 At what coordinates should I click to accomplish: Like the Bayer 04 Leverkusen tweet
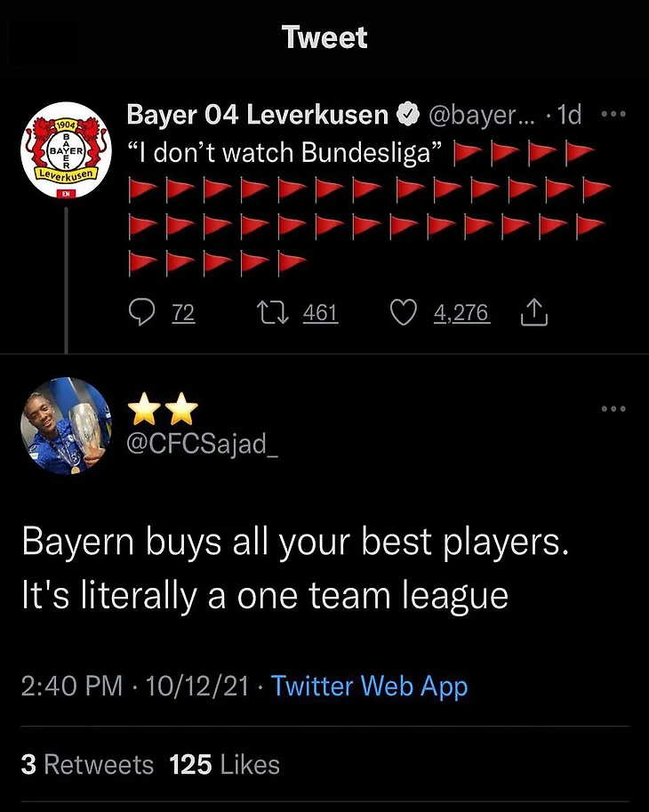pyautogui.click(x=404, y=312)
